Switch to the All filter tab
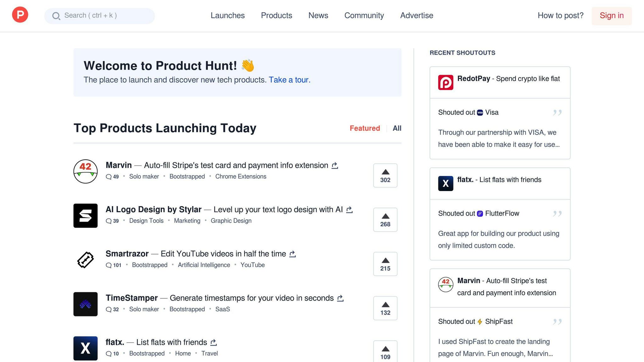This screenshot has width=644, height=362. pyautogui.click(x=397, y=128)
